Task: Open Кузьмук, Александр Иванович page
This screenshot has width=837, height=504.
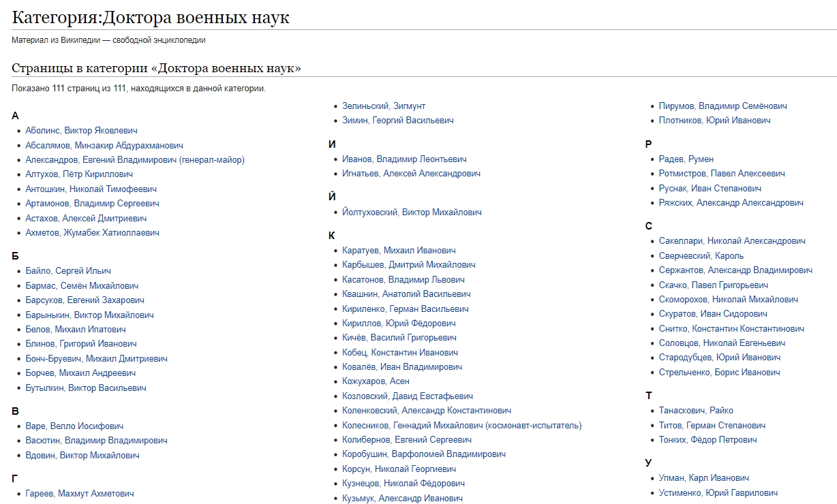Action: (402, 499)
